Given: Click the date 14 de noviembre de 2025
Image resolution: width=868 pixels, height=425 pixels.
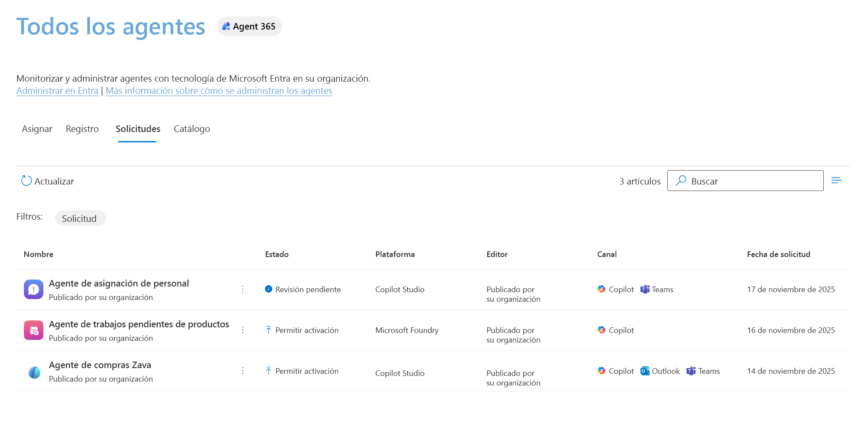Looking at the screenshot, I should click(791, 371).
